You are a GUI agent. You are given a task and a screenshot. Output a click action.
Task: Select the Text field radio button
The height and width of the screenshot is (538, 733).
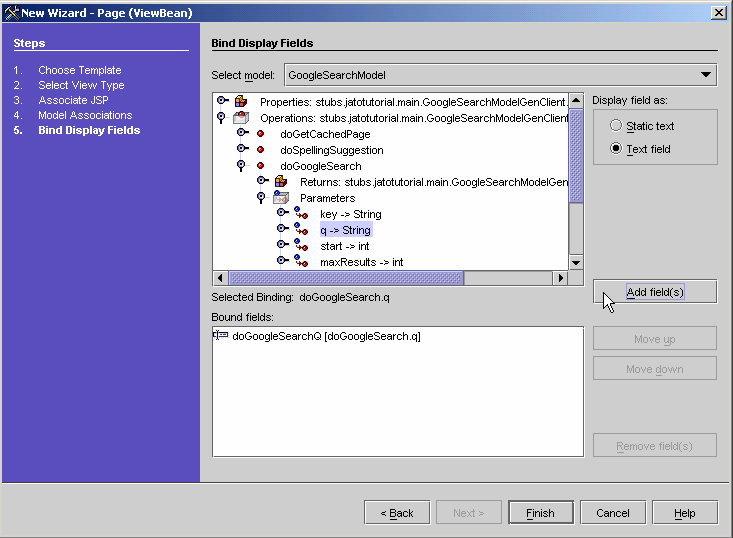pyautogui.click(x=616, y=148)
